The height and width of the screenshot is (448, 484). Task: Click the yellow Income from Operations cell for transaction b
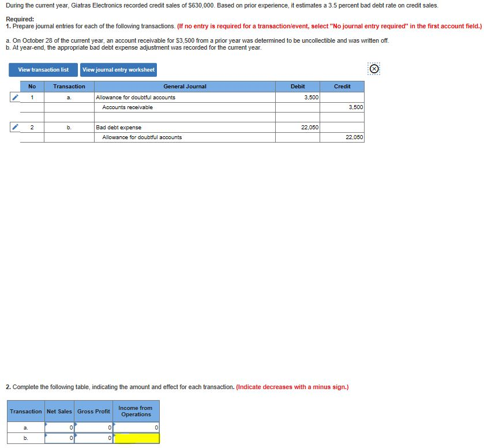tap(136, 438)
